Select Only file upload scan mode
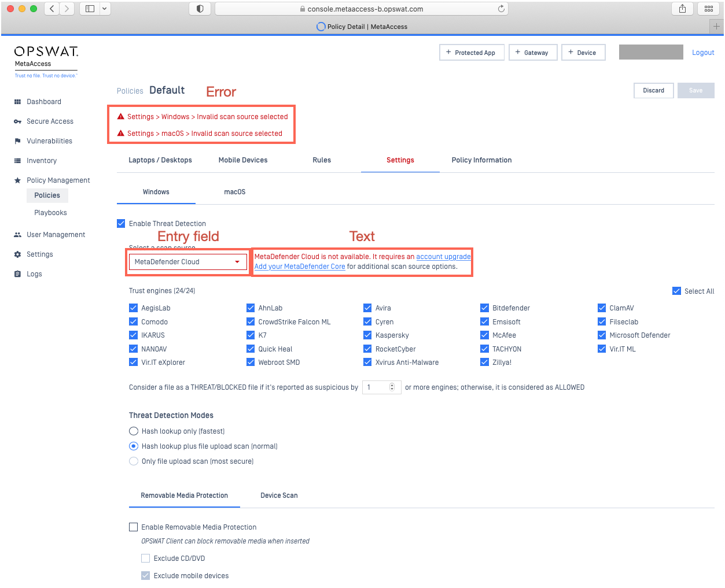Image resolution: width=725 pixels, height=588 pixels. click(134, 461)
